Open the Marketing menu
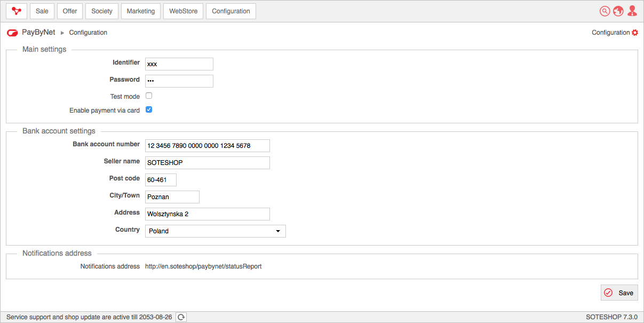This screenshot has height=323, width=644. tap(141, 11)
